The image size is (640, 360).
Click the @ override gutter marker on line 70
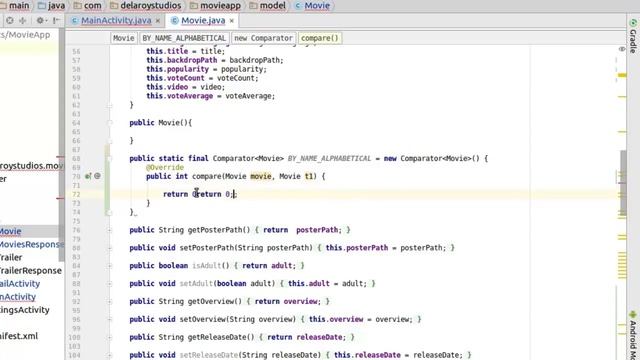pos(97,176)
